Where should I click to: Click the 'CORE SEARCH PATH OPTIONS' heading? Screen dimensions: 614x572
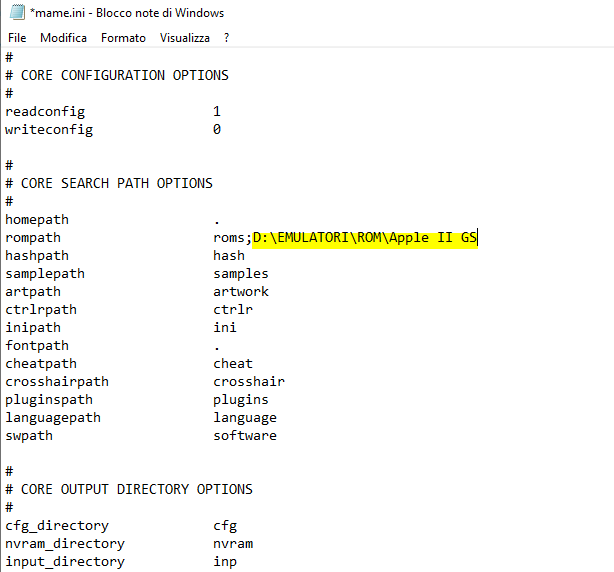(x=117, y=184)
